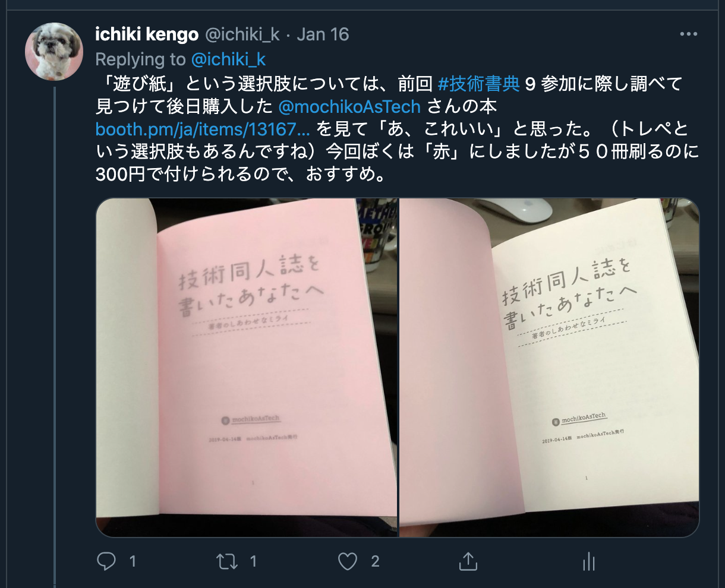Open ichiki kengo display name profile

(147, 34)
